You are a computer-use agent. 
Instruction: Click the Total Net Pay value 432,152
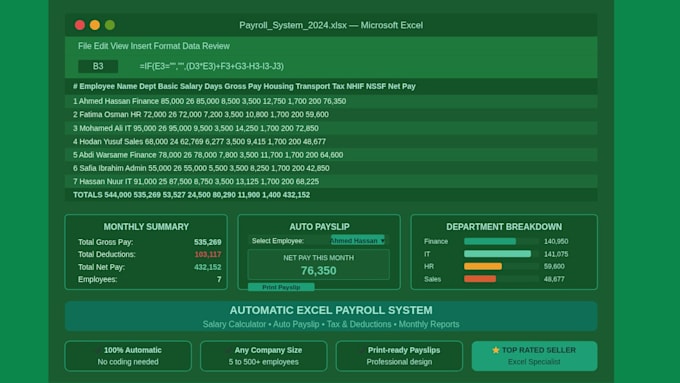[x=208, y=267]
